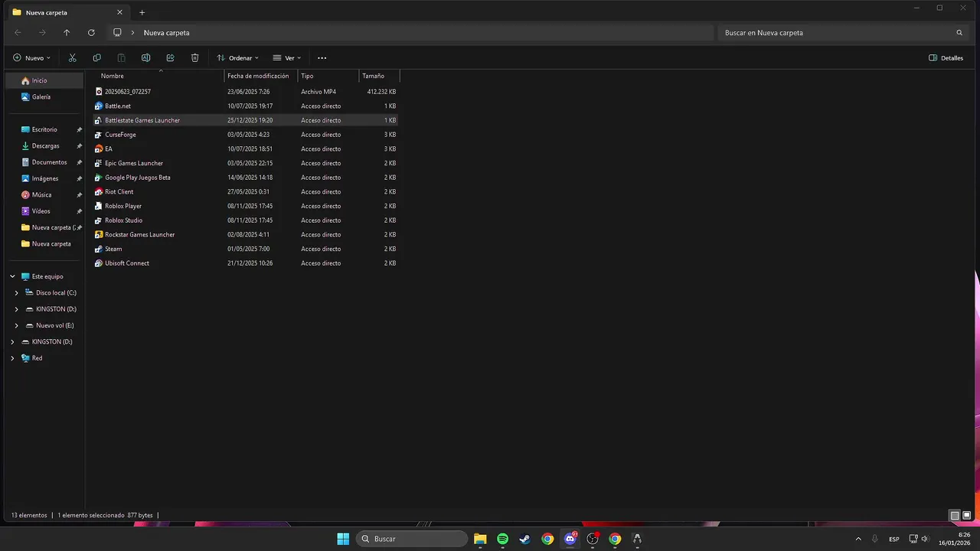
Task: Go to Inicio in the sidebar
Action: click(44, 80)
